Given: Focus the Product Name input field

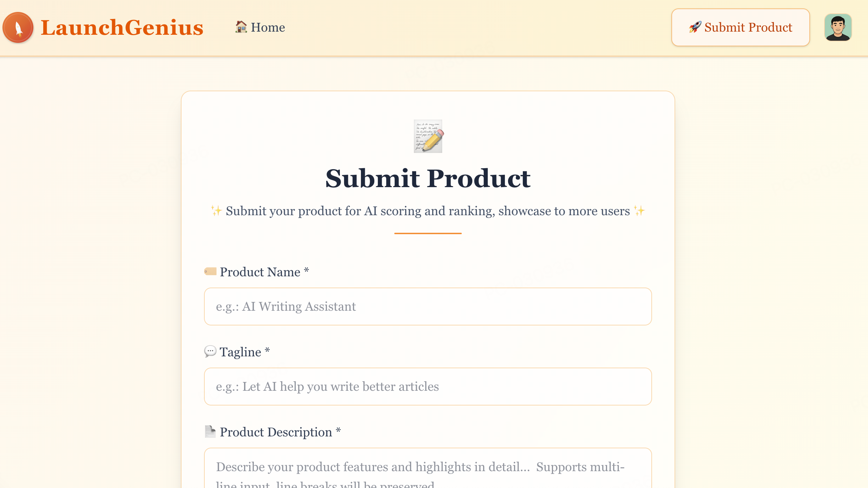Looking at the screenshot, I should 428,306.
